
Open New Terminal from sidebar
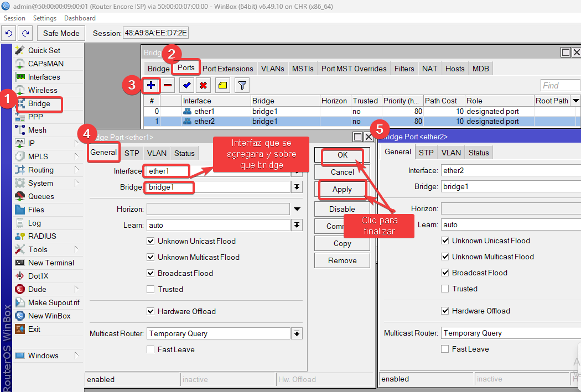tap(51, 263)
